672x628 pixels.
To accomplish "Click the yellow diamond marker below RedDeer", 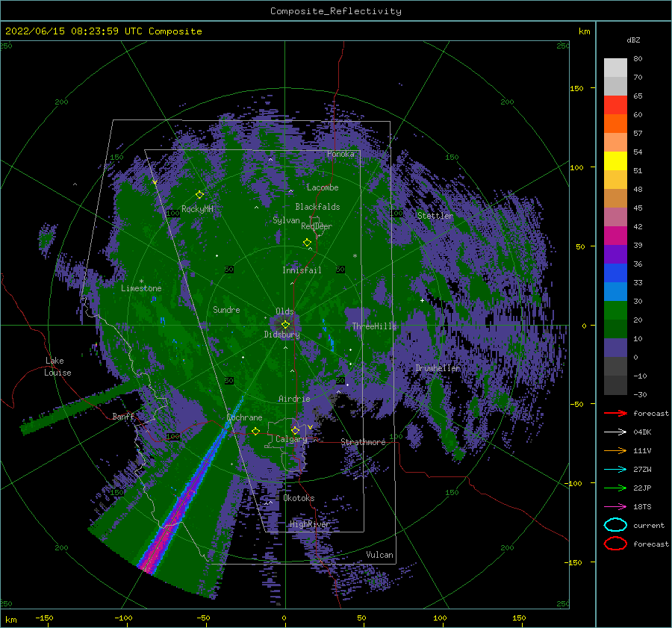I will coord(308,243).
